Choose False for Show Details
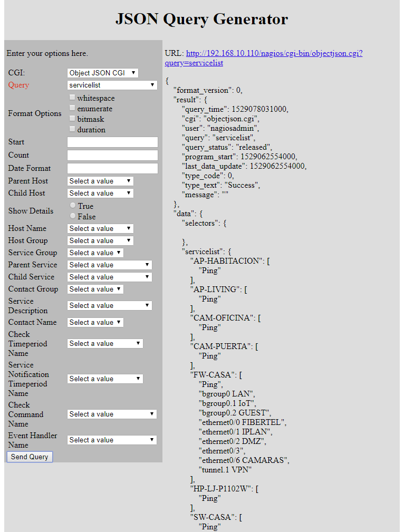This screenshot has width=404, height=532. (x=73, y=216)
